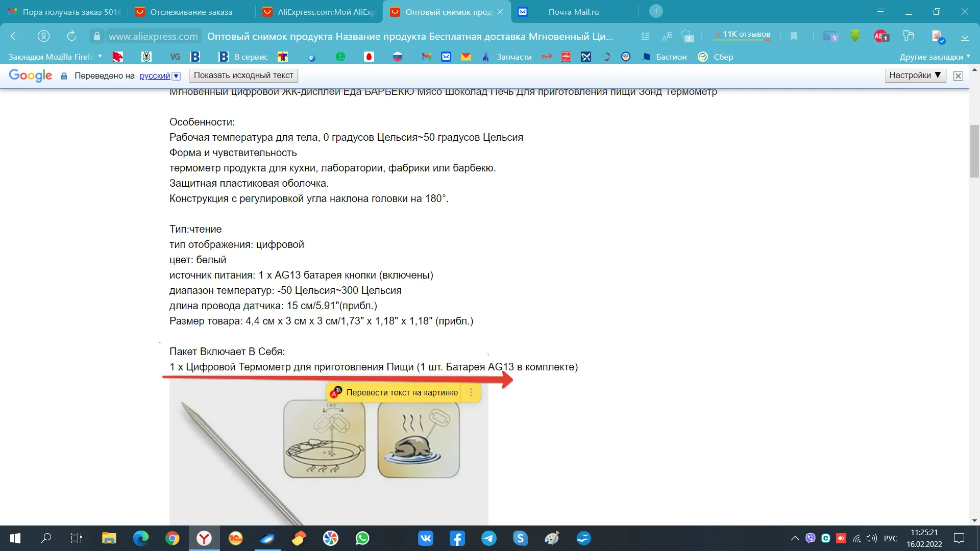Open the AdBlock extension icon
The height and width of the screenshot is (551, 980).
[x=881, y=36]
